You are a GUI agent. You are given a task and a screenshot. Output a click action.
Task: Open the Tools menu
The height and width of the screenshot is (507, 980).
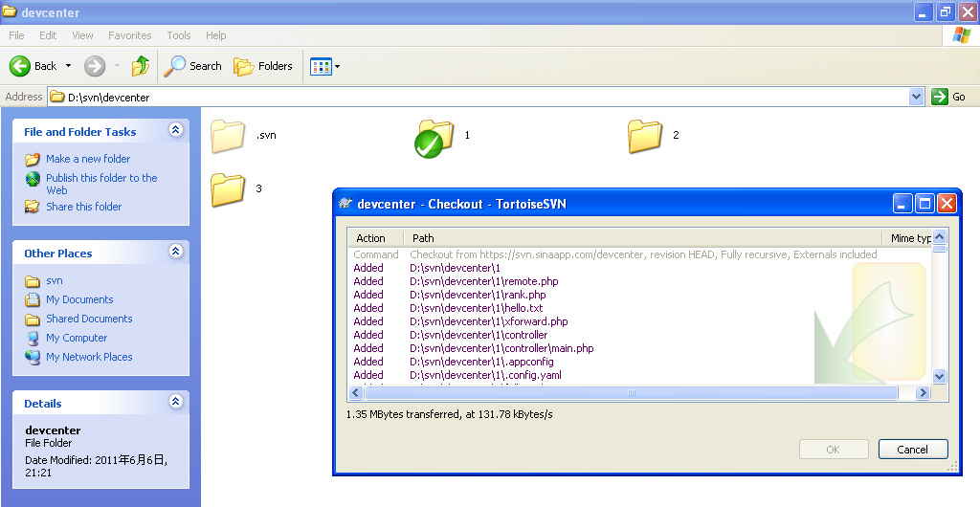(179, 35)
